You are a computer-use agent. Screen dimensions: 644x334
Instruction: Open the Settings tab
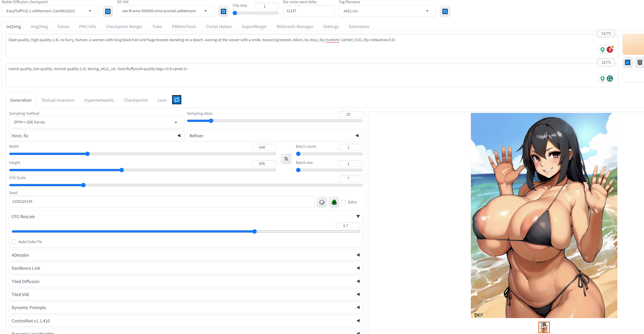coord(331,26)
